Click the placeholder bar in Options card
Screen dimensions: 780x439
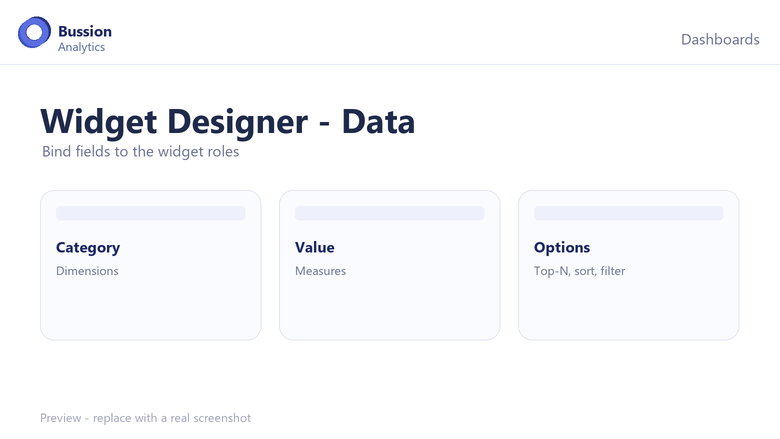pos(629,213)
